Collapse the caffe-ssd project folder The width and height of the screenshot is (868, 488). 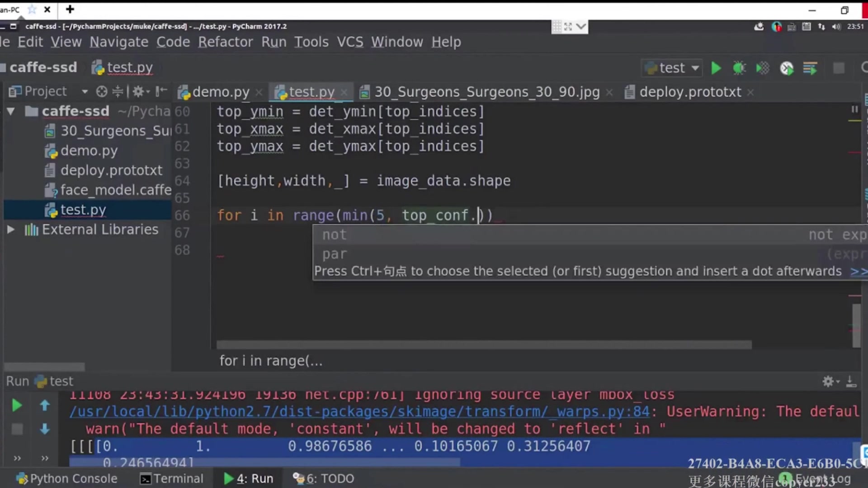coord(11,111)
